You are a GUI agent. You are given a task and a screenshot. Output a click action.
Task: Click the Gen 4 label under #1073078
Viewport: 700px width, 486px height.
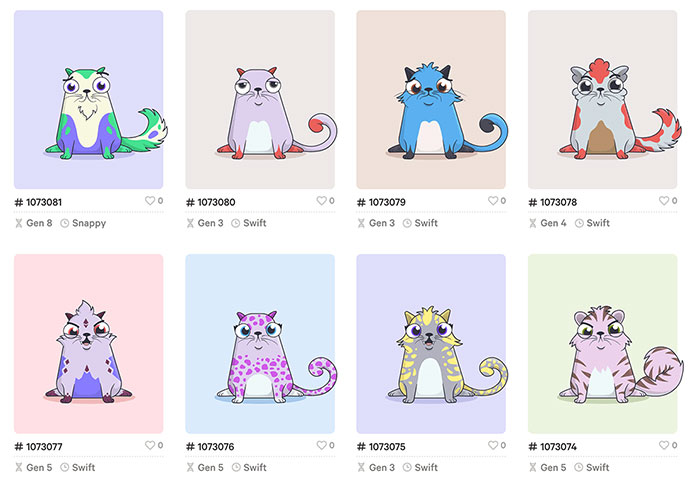click(553, 223)
